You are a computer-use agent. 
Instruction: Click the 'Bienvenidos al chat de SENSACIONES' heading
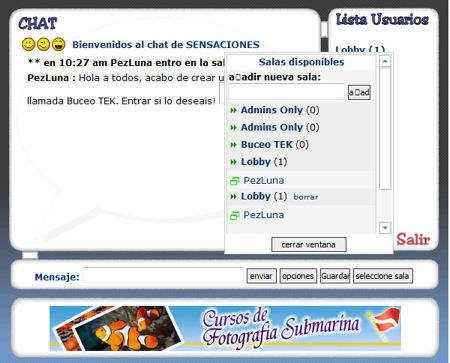click(166, 44)
